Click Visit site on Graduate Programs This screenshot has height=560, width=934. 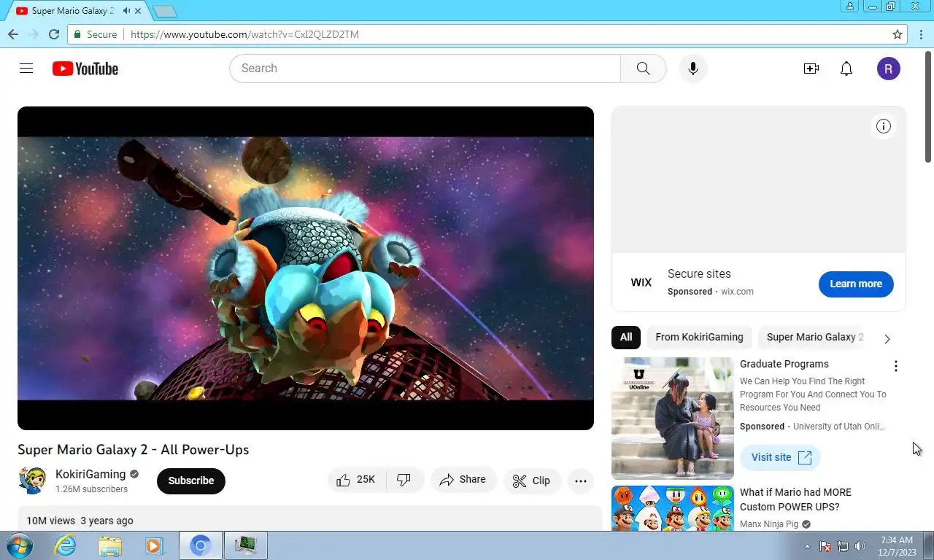(781, 457)
